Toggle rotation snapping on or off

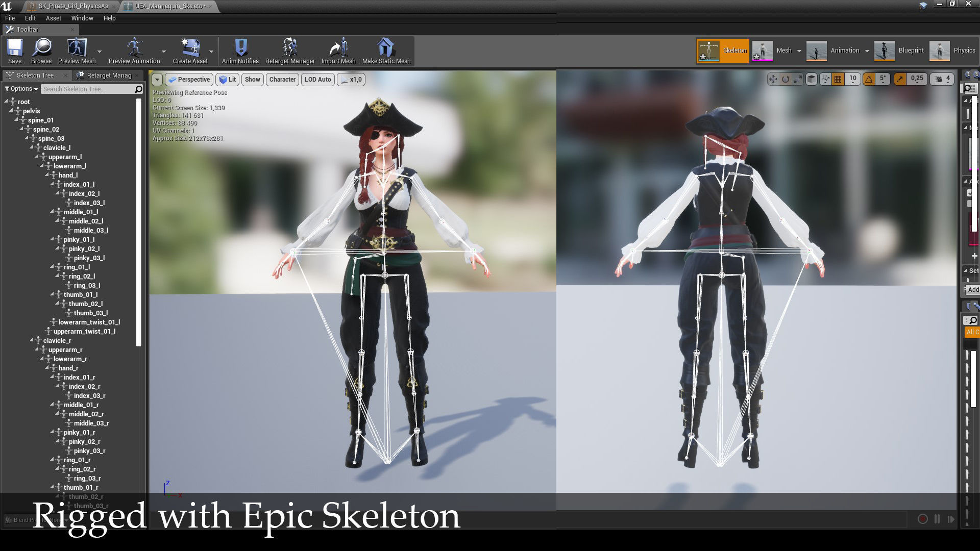(x=869, y=79)
